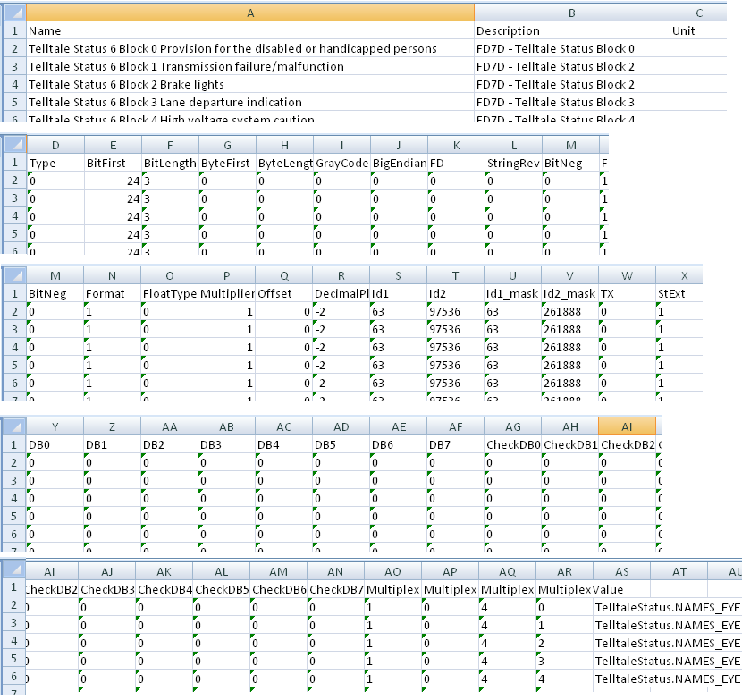Screen dimensions: 742x700
Task: Click the 'Multiplex' header cell in column AO
Action: [393, 590]
